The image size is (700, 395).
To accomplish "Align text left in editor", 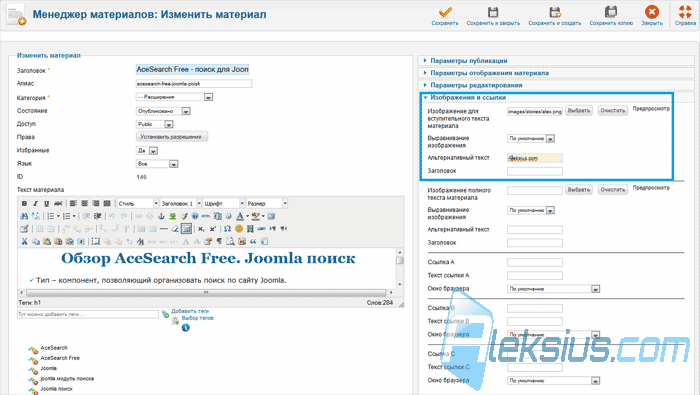I will click(73, 204).
